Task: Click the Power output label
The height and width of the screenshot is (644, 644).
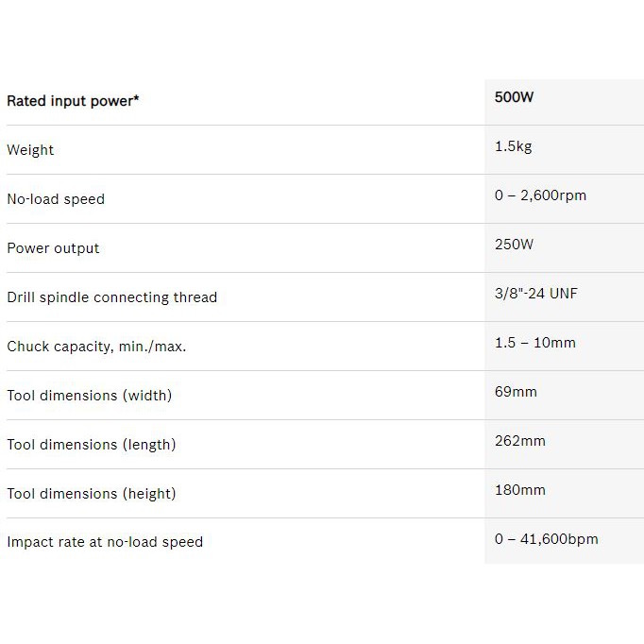Action: click(53, 248)
